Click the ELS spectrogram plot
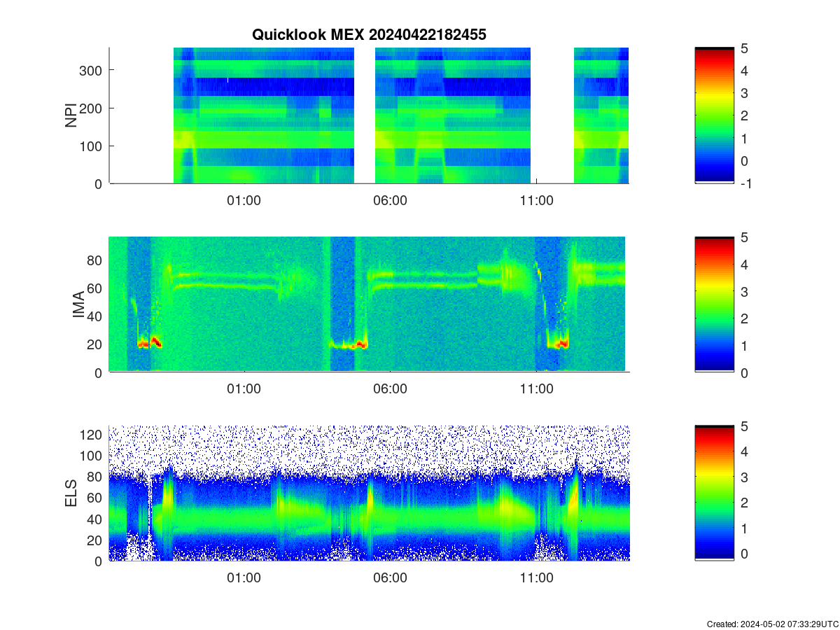Viewport: 840px width, 630px height. [x=369, y=493]
